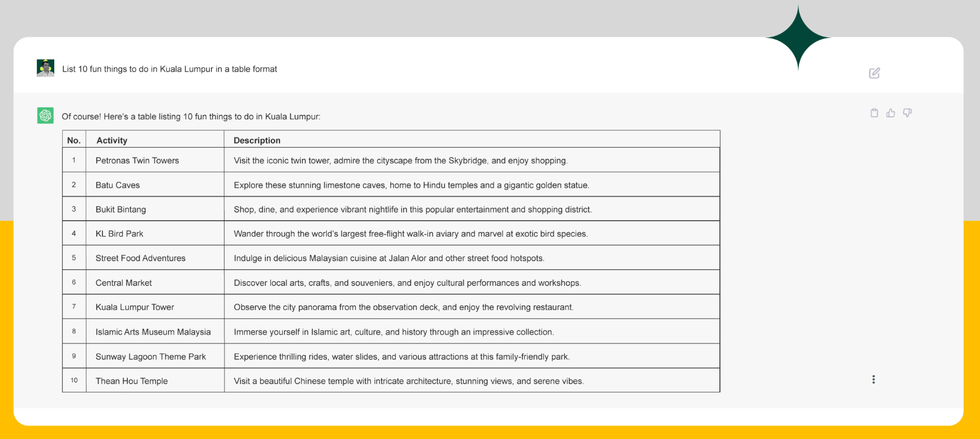Open the three-dot more options menu
Screen dimensions: 980x439
click(x=874, y=380)
